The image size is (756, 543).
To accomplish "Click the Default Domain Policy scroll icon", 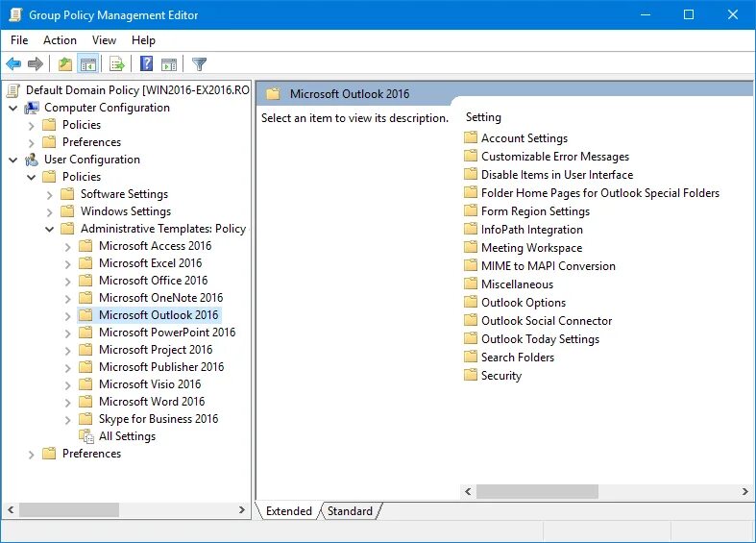I will click(x=13, y=90).
